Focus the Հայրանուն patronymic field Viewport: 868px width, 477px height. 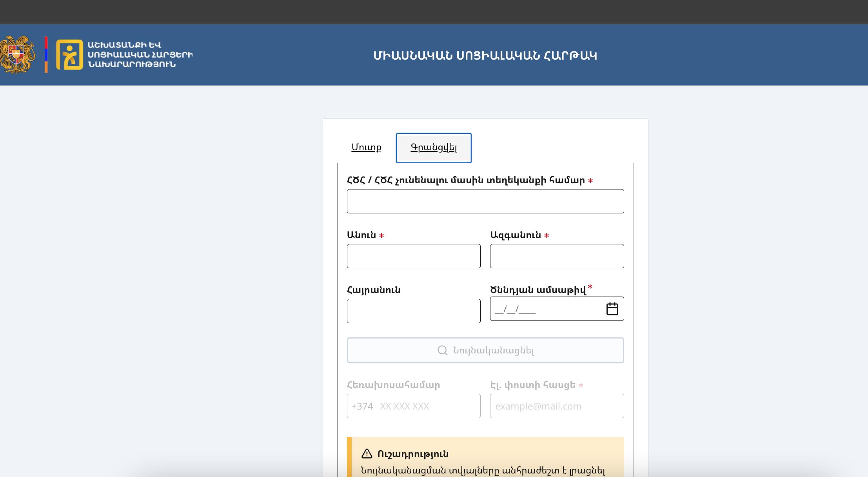point(414,311)
